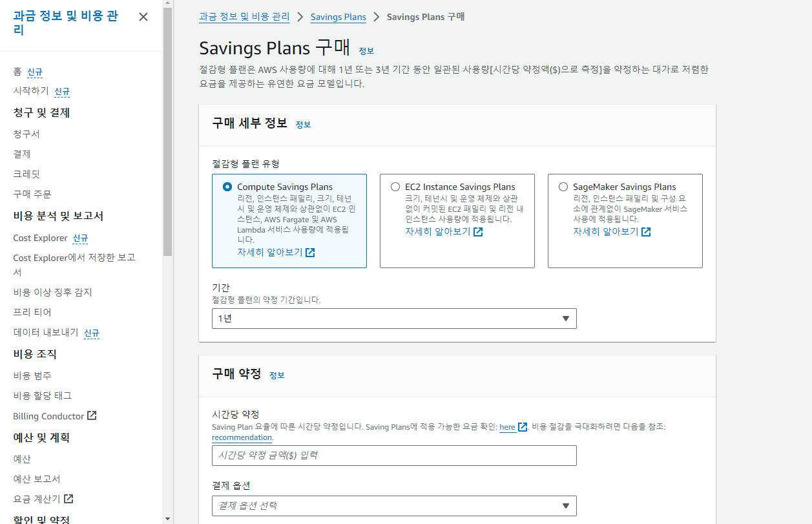Screen dimensions: 812x524
Task: Click the Savings Plans breadcrumb link
Action: pyautogui.click(x=338, y=16)
